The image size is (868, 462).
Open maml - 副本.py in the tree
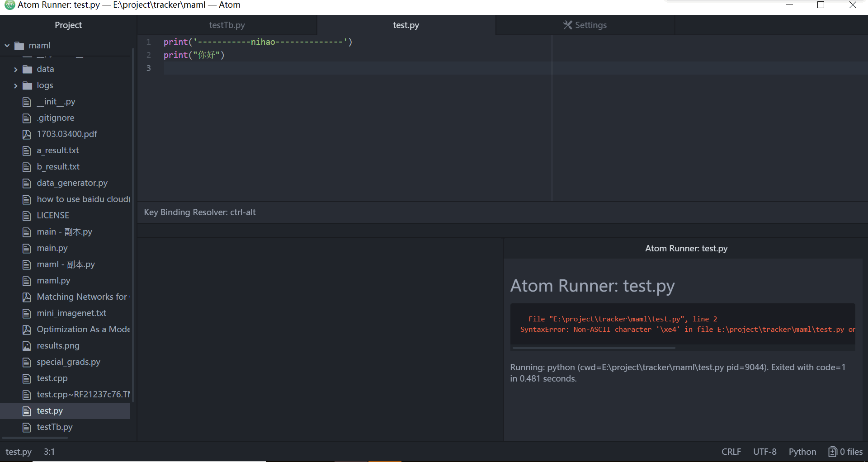(65, 264)
